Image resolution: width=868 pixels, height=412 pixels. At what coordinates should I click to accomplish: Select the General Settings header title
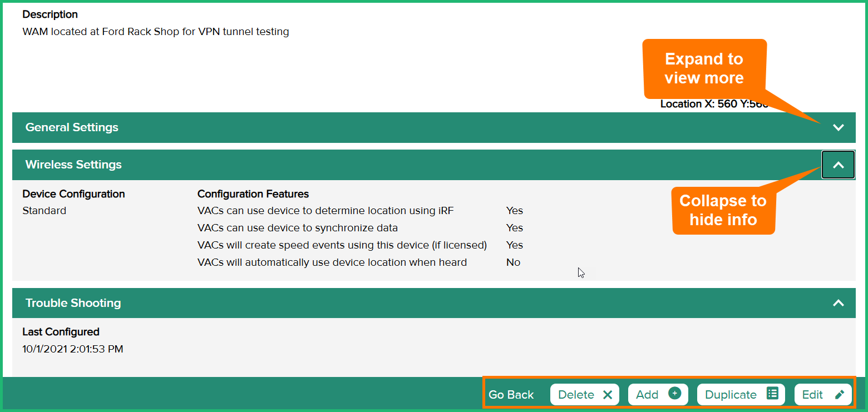[72, 127]
